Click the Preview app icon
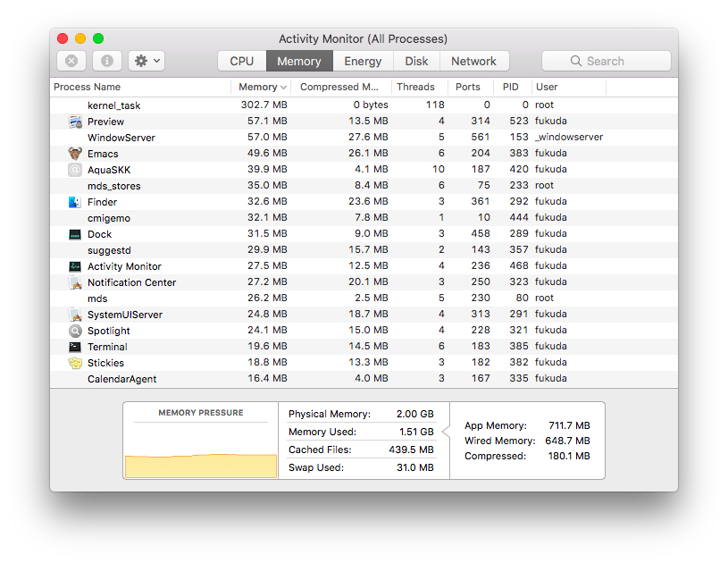Viewport: 728px width, 563px height. [75, 122]
